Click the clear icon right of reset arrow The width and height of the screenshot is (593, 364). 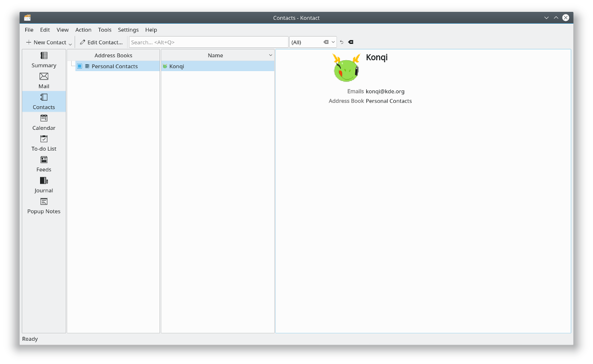tap(351, 42)
